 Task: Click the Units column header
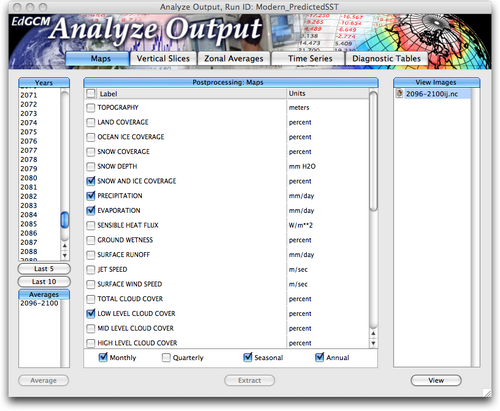(x=328, y=94)
